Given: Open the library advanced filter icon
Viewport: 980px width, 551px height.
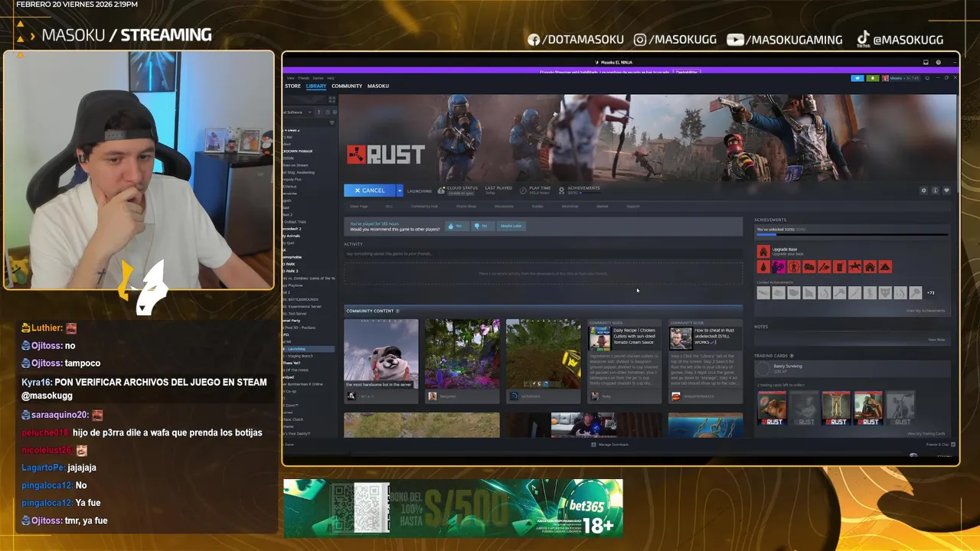Looking at the screenshot, I should (332, 122).
